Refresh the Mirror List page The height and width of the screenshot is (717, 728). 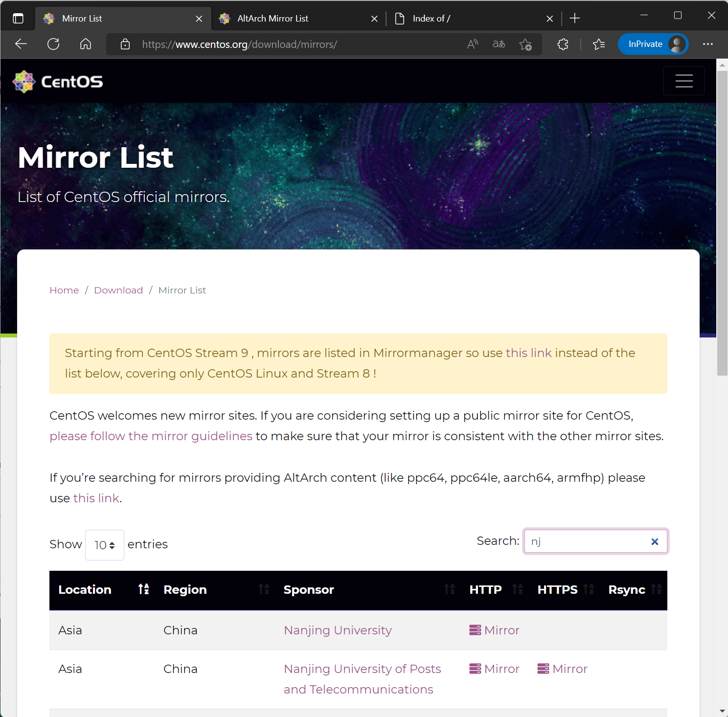(53, 44)
